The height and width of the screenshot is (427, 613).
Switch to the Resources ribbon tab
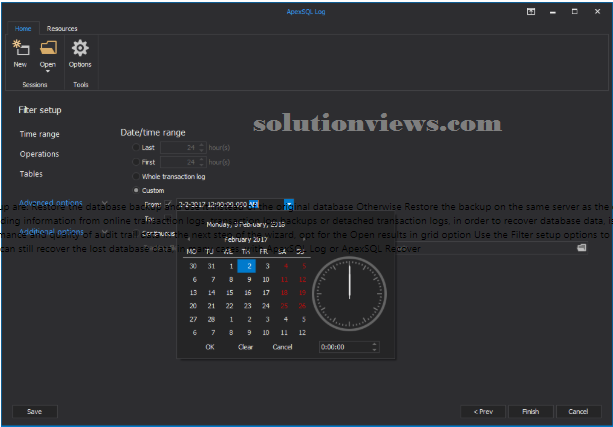[x=62, y=29]
